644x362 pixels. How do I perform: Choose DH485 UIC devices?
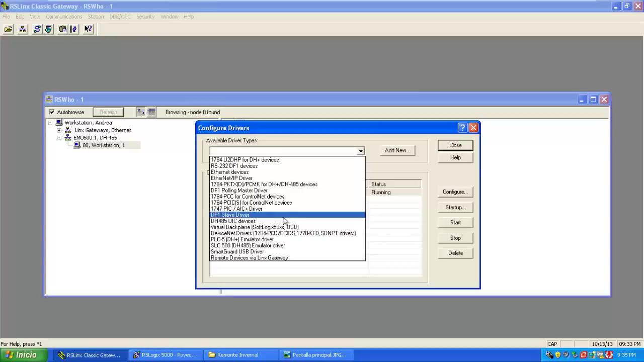(x=287, y=221)
